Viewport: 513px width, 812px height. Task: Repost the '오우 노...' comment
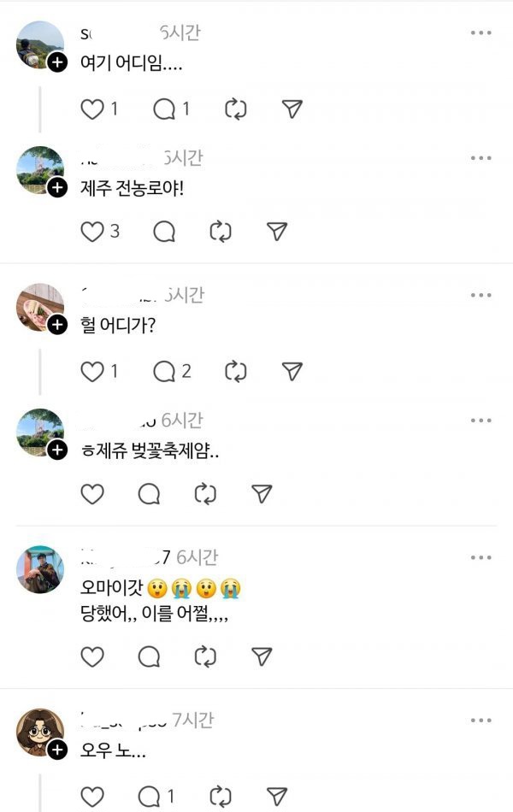click(221, 796)
